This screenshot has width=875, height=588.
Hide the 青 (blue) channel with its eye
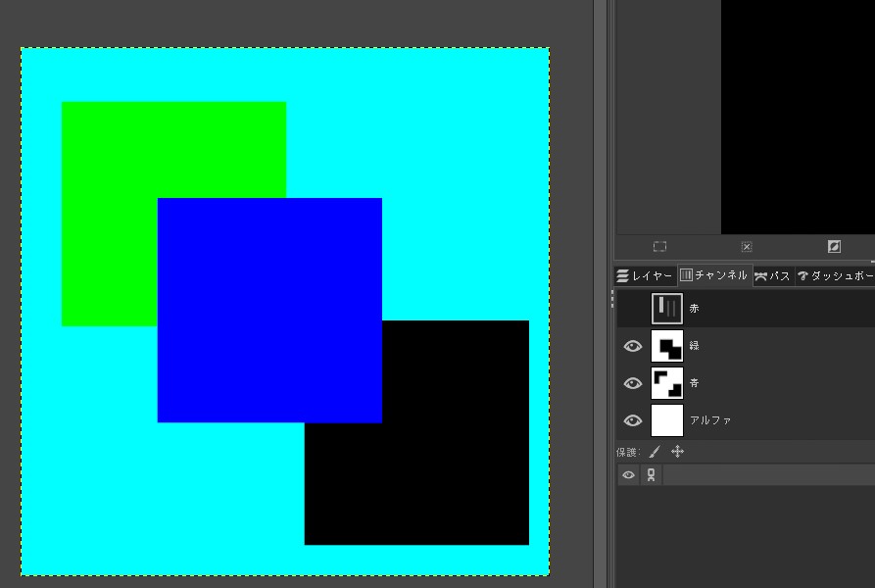(633, 383)
